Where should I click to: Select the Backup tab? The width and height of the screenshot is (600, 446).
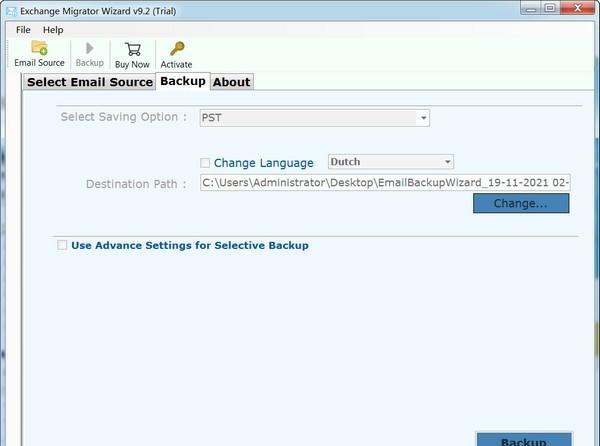[x=183, y=81]
